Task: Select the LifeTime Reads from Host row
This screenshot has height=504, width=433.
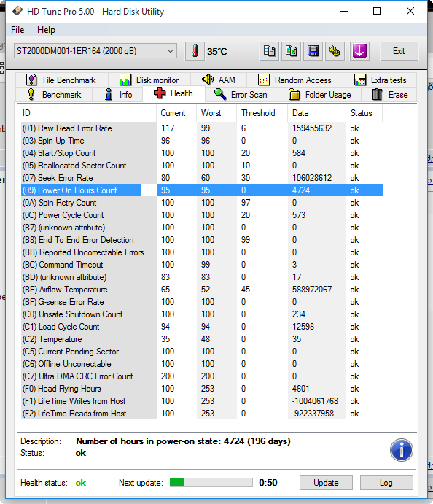Action: [x=202, y=414]
